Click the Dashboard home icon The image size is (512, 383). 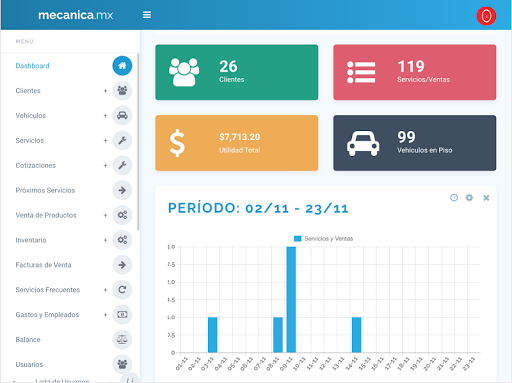(x=122, y=66)
